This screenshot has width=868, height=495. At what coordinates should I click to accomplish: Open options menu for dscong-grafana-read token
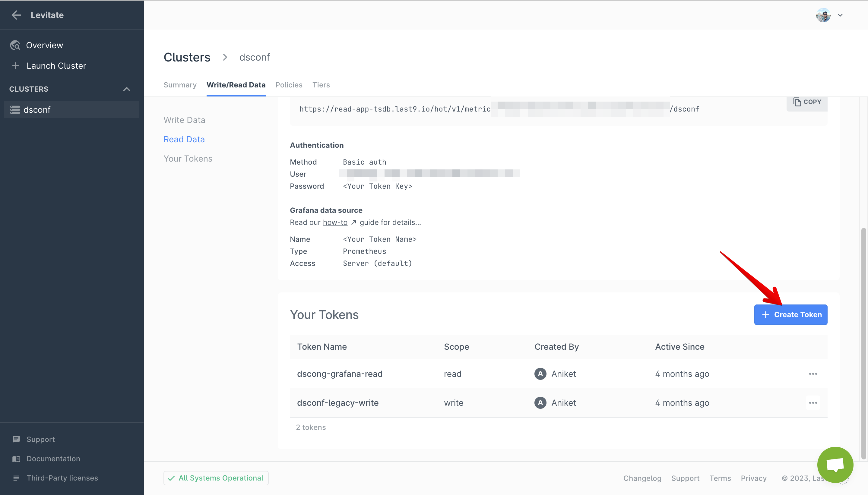pos(813,374)
